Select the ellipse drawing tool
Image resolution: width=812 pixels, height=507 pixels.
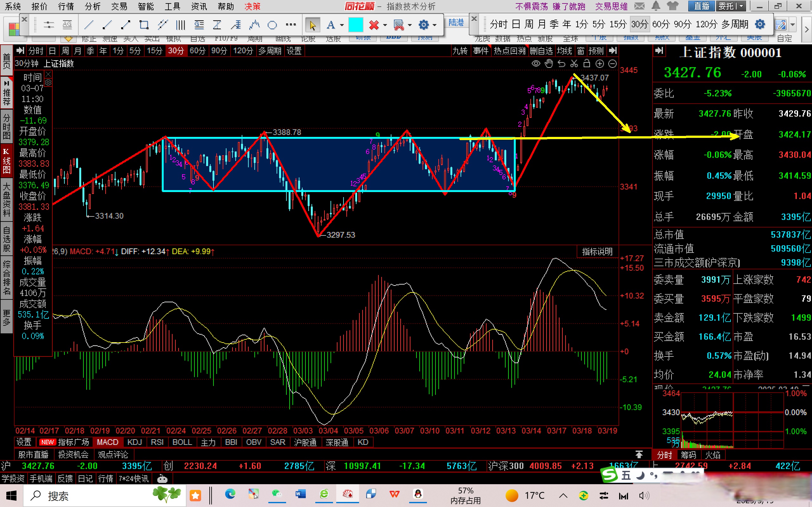click(272, 25)
